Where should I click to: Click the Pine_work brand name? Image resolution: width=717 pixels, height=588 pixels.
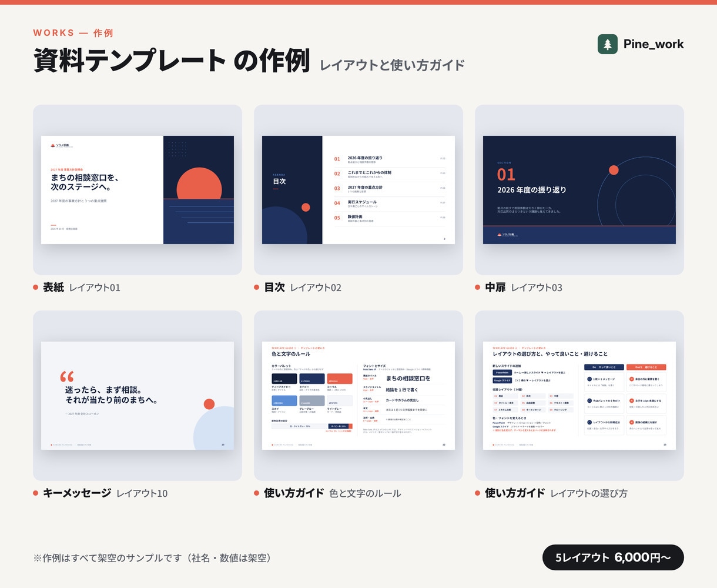click(654, 44)
